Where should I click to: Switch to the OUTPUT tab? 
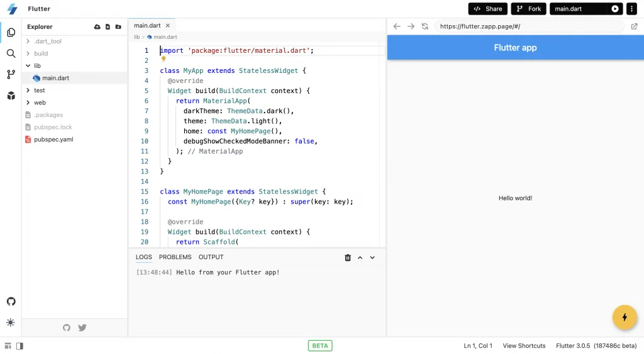[x=211, y=257]
